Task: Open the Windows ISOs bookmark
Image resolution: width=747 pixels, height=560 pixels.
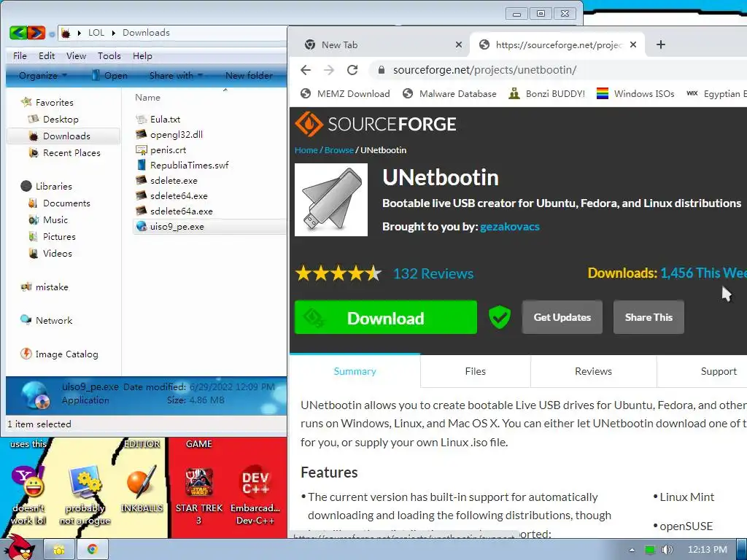Action: click(635, 94)
